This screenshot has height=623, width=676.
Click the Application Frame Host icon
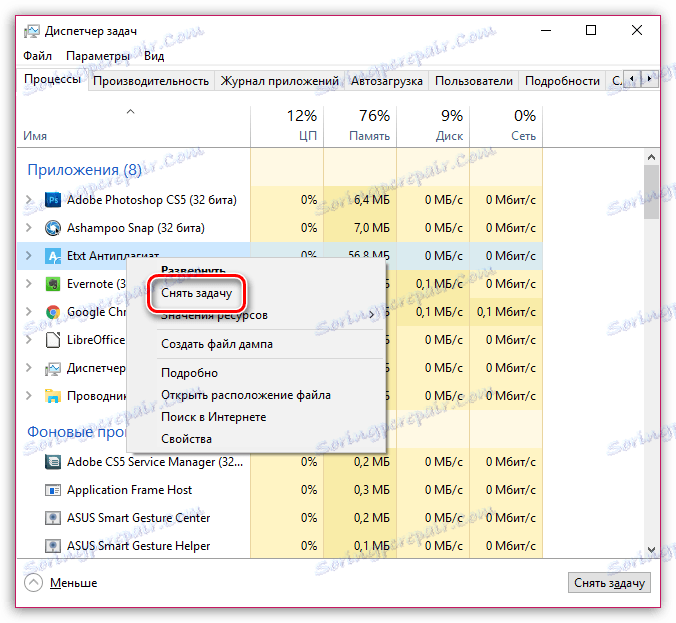click(x=53, y=490)
